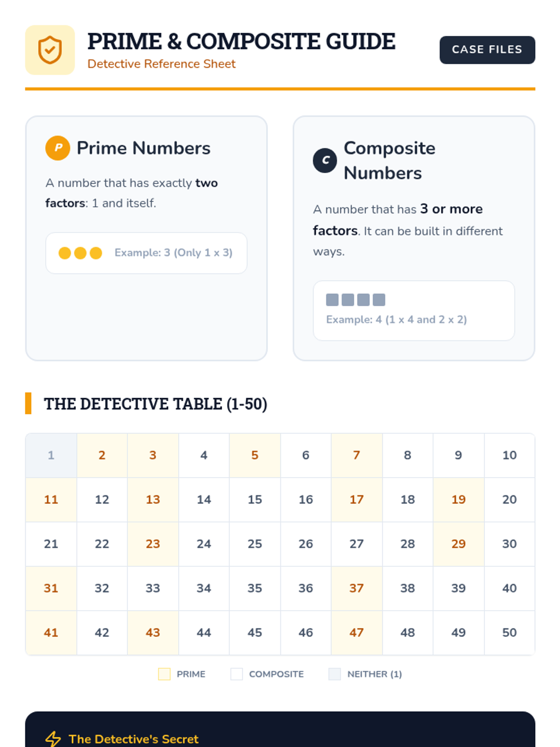This screenshot has width=560, height=747.
Task: Click the NEITHER (1) legend swatch
Action: point(335,674)
